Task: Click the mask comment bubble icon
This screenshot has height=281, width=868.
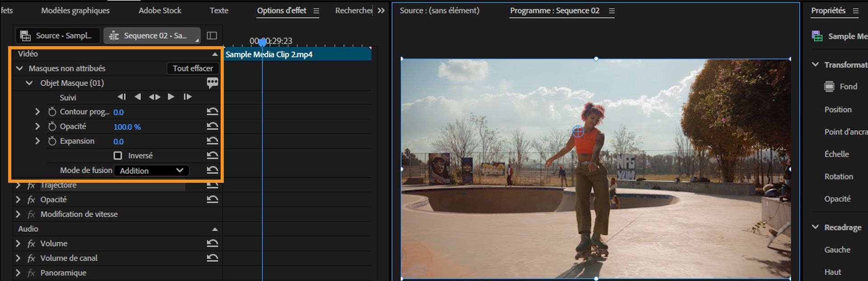Action: click(212, 83)
